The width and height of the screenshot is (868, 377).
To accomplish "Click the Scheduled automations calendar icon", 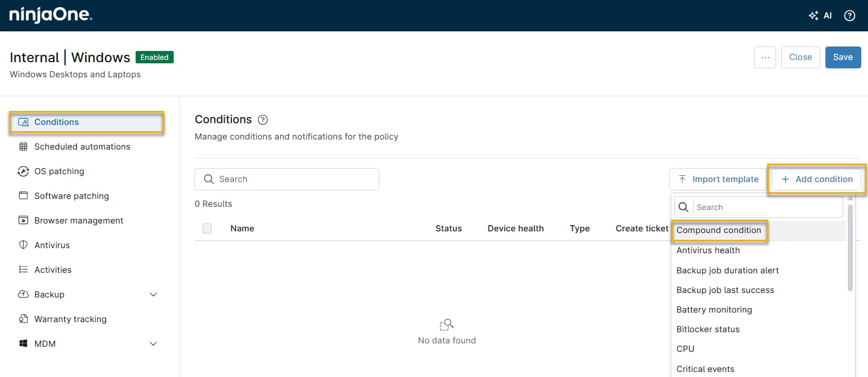I will click(24, 147).
